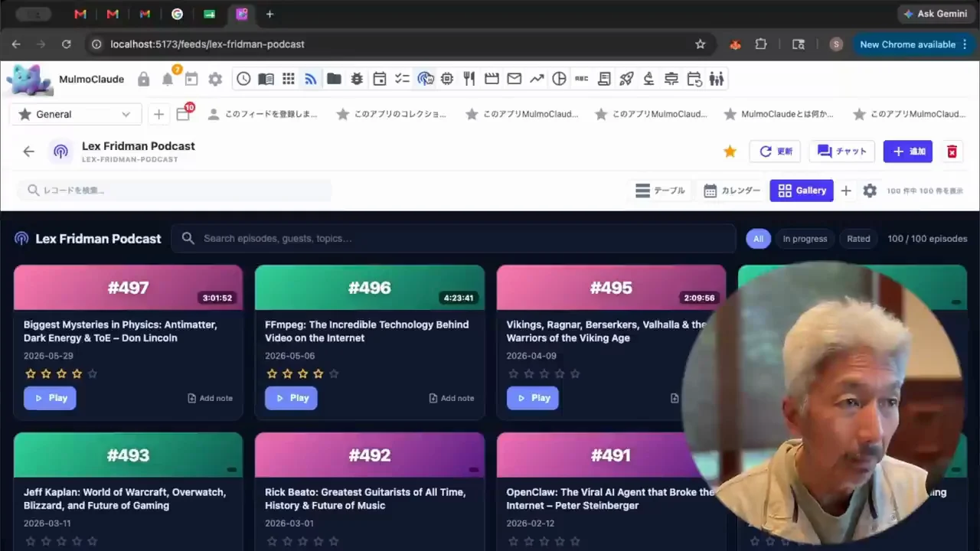Play episode #496
Image resolution: width=980 pixels, height=551 pixels.
point(291,398)
